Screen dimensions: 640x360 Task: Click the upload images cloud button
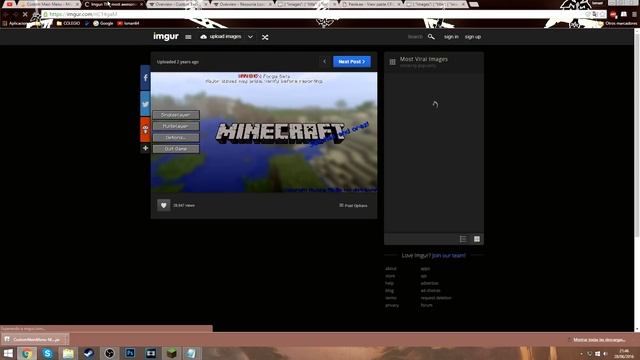221,37
